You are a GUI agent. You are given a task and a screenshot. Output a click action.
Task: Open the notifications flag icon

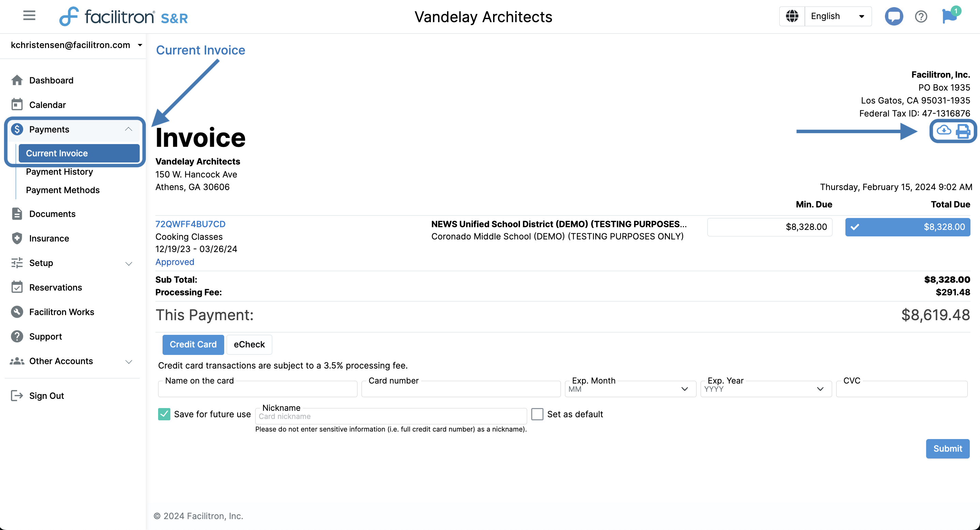click(949, 16)
